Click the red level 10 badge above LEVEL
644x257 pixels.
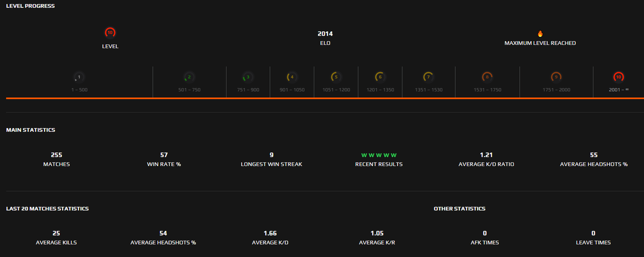(x=110, y=33)
